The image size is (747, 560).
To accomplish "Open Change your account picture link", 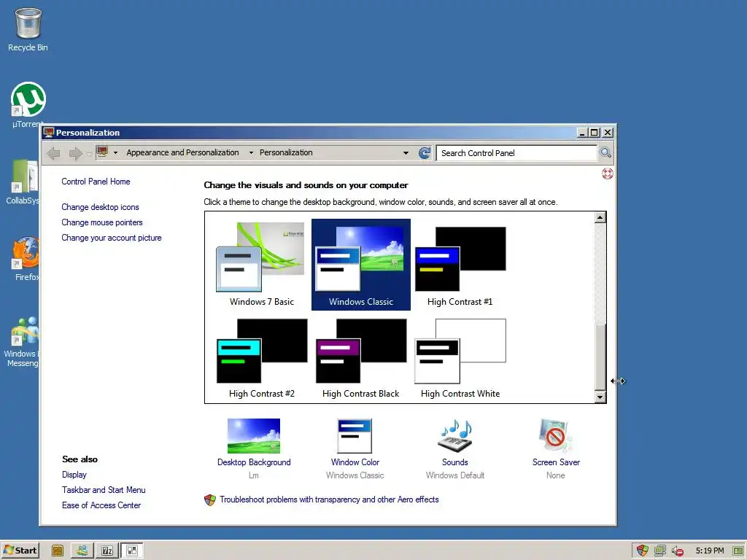I will tap(112, 238).
